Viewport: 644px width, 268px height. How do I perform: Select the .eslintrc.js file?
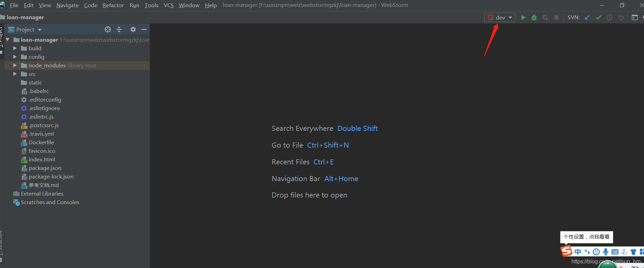click(37, 117)
